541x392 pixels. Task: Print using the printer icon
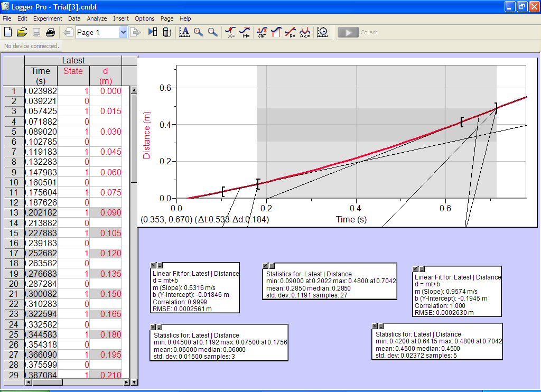pos(50,32)
